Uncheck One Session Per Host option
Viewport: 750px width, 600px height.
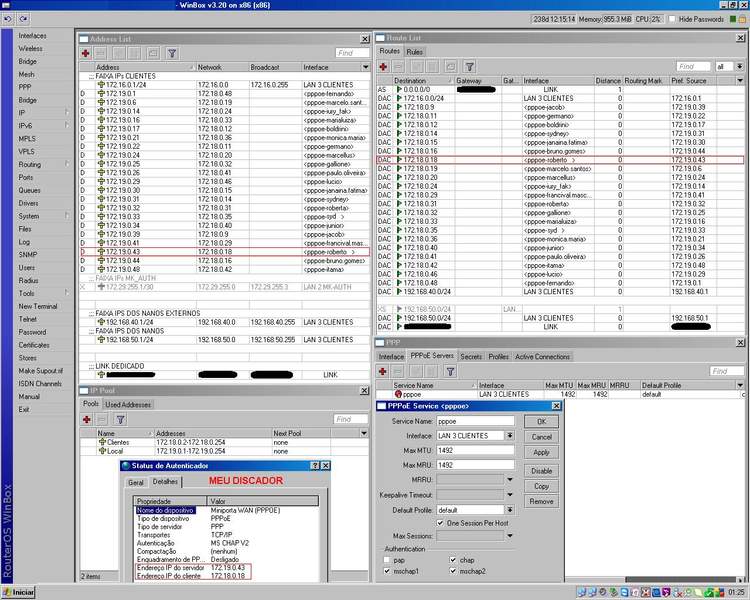click(x=439, y=523)
